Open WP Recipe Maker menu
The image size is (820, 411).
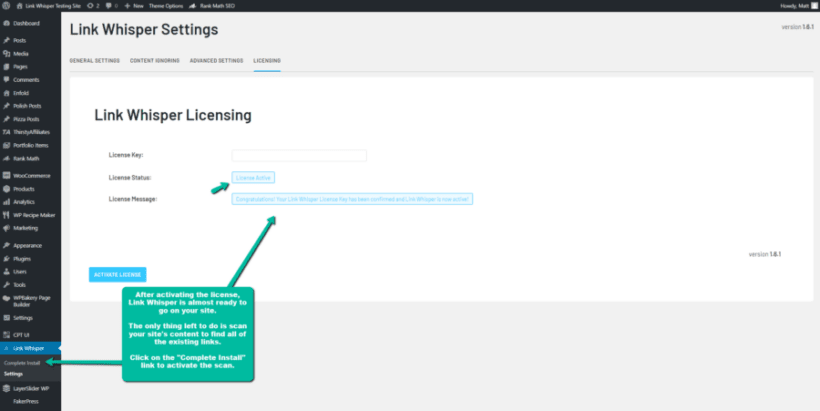tap(33, 214)
